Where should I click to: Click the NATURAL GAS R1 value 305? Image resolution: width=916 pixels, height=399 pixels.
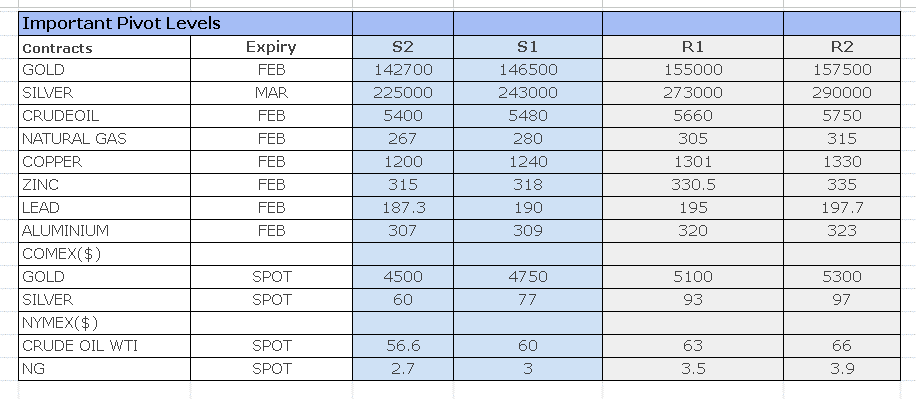click(693, 139)
